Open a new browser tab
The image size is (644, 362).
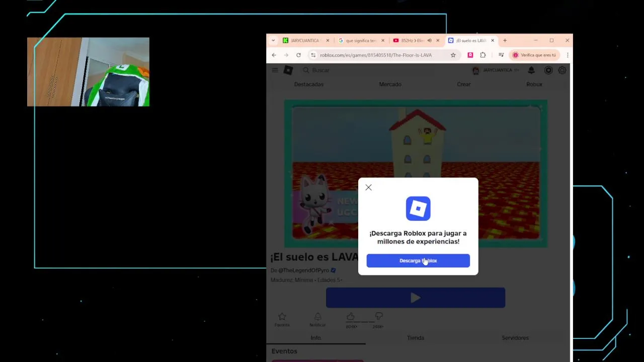[505, 40]
